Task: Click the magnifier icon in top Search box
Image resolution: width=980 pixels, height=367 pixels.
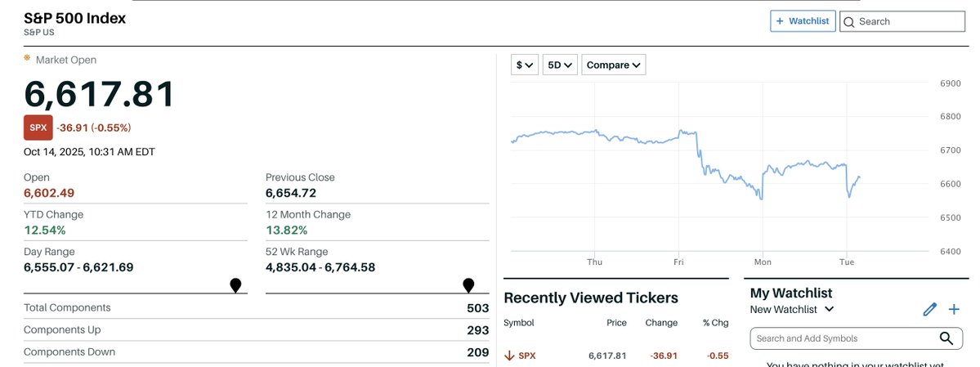Action: point(848,22)
